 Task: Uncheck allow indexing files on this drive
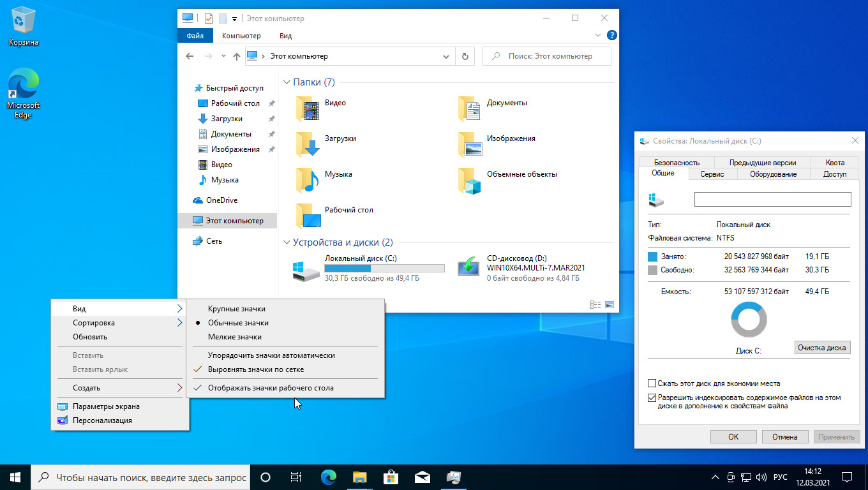point(652,397)
